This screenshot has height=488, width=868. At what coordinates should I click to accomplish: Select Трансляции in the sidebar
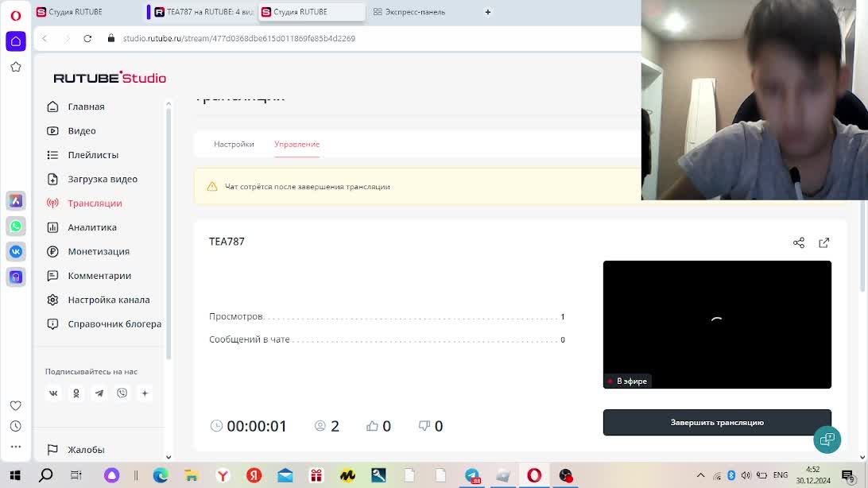tap(85, 203)
